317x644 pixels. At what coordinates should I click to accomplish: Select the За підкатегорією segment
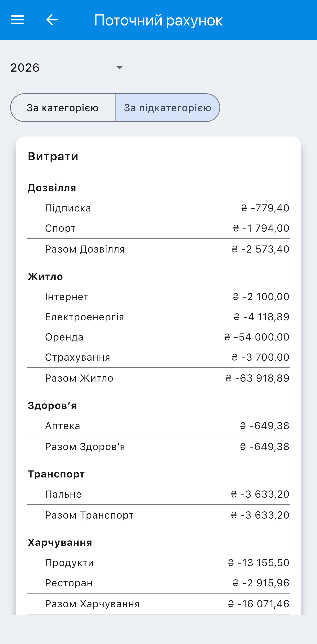(167, 108)
